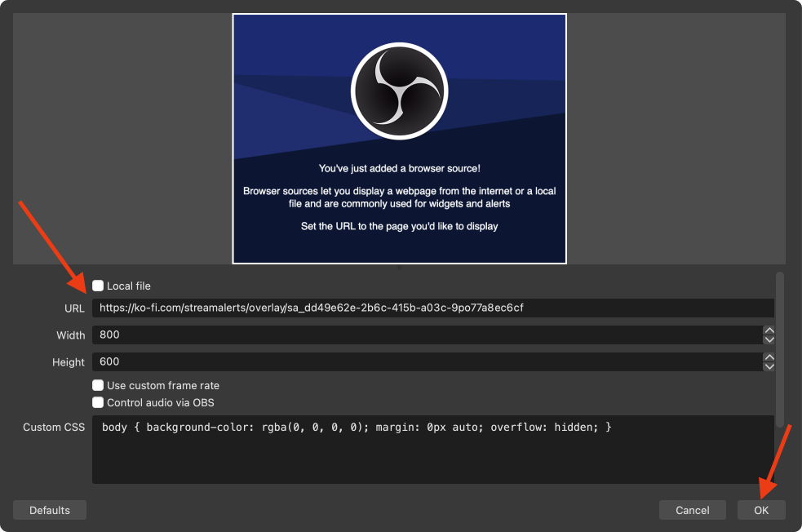Click the Width label
The height and width of the screenshot is (532, 802).
point(71,335)
